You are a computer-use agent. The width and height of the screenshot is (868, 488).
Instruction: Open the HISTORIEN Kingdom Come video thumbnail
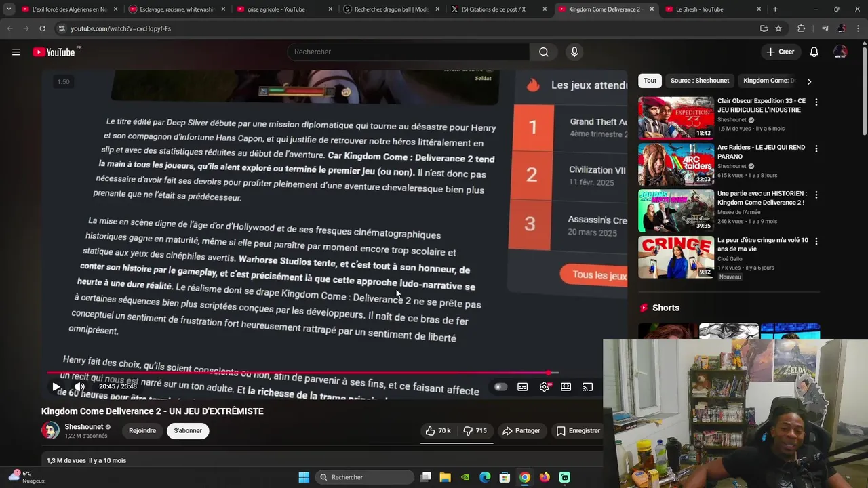point(676,210)
